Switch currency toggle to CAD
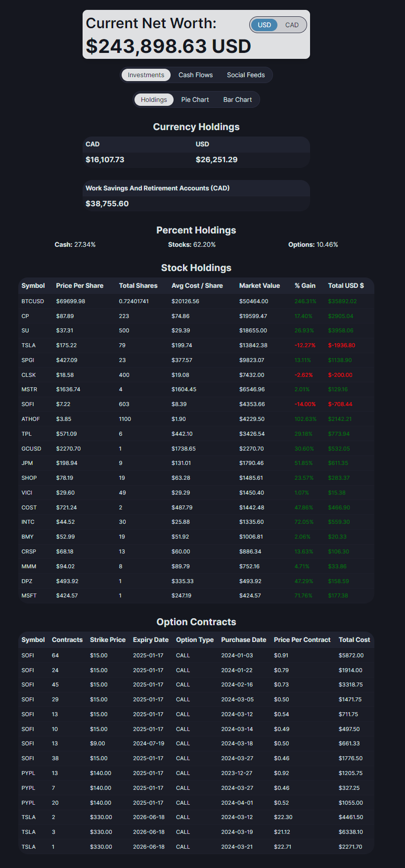405x868 pixels. pos(292,25)
